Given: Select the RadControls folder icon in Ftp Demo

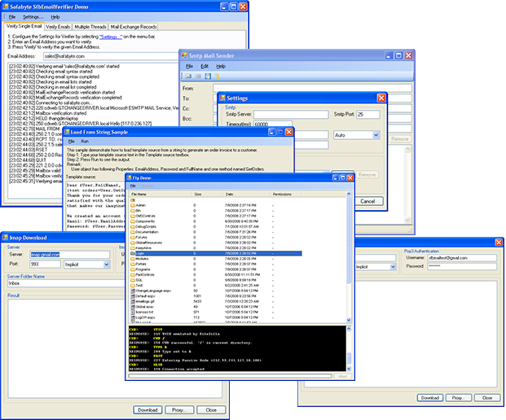Looking at the screenshot, I should (133, 275).
